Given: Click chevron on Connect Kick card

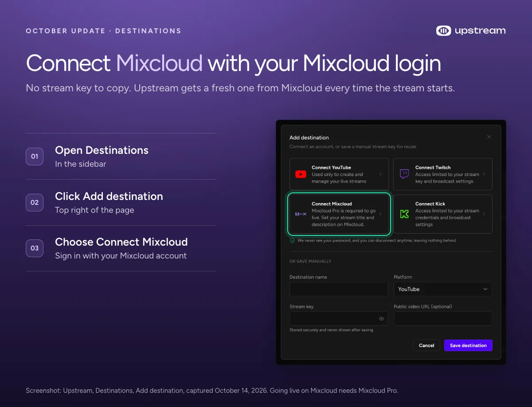Looking at the screenshot, I should coord(484,214).
